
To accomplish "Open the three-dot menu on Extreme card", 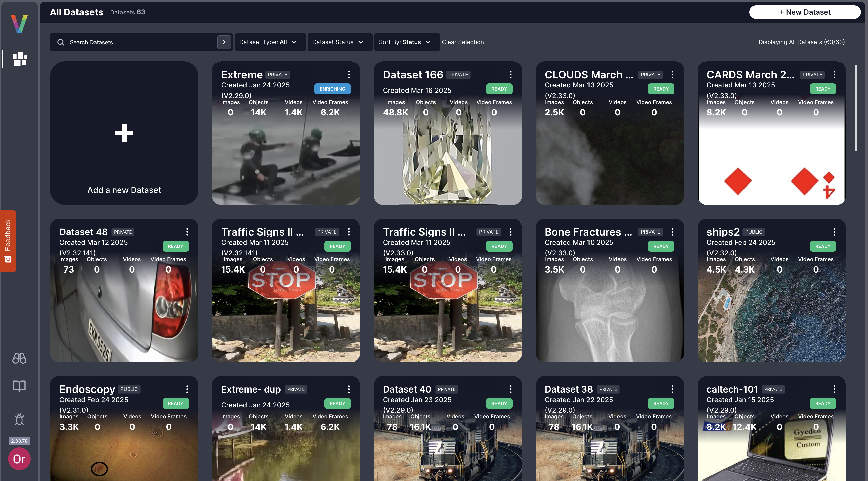I will point(349,74).
